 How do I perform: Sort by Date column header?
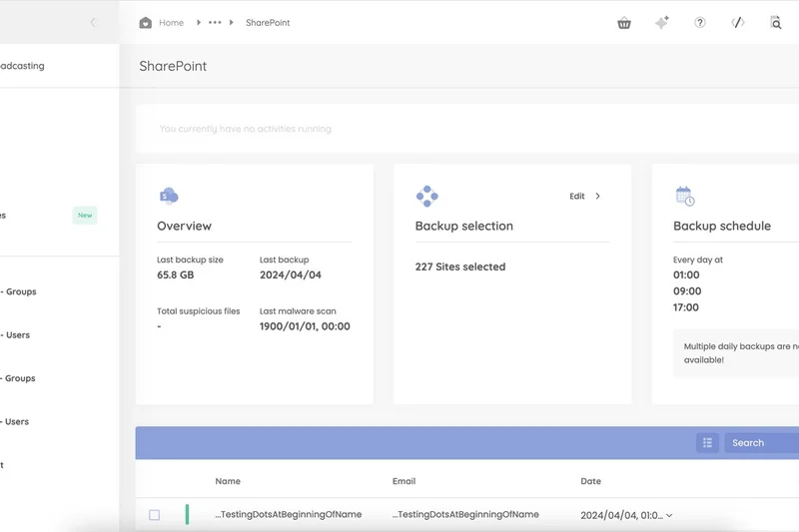[x=590, y=481]
